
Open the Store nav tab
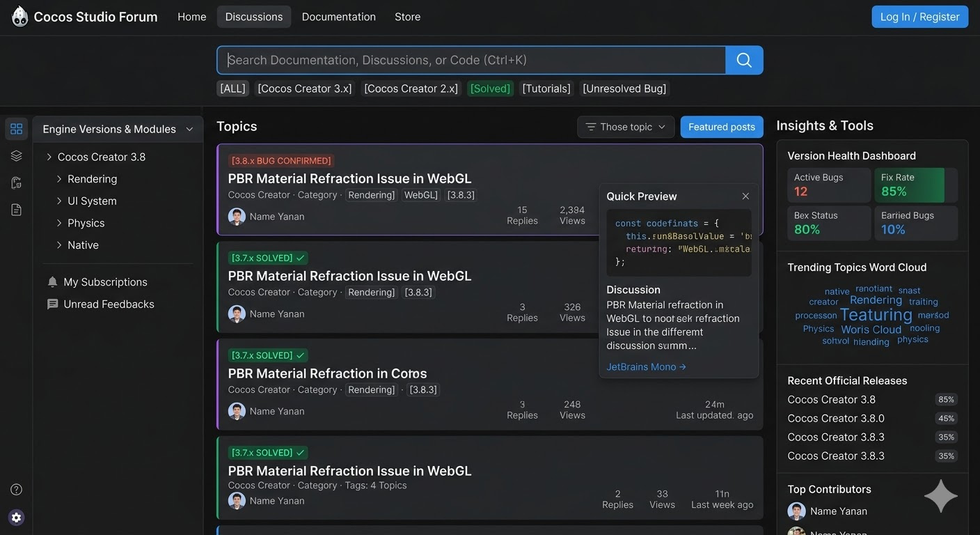[x=407, y=17]
